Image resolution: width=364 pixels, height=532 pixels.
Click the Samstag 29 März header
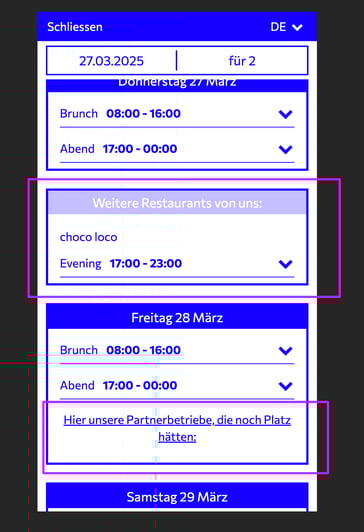coord(177,497)
